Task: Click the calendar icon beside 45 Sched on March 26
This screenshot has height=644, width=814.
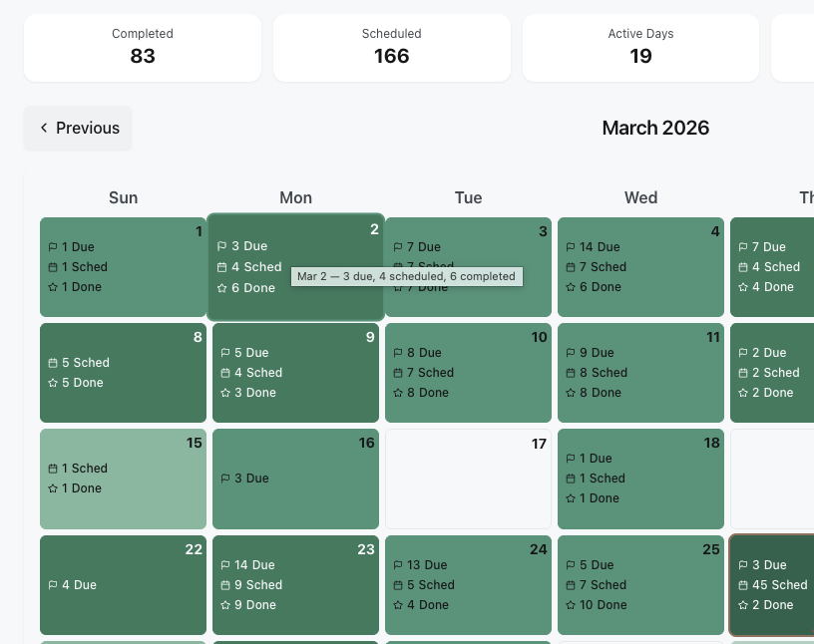Action: tap(742, 585)
